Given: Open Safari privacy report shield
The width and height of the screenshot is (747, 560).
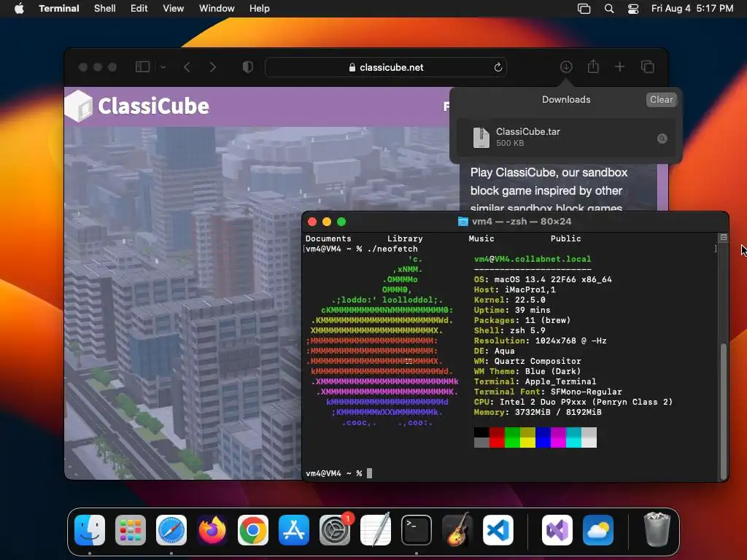Looking at the screenshot, I should (x=247, y=67).
